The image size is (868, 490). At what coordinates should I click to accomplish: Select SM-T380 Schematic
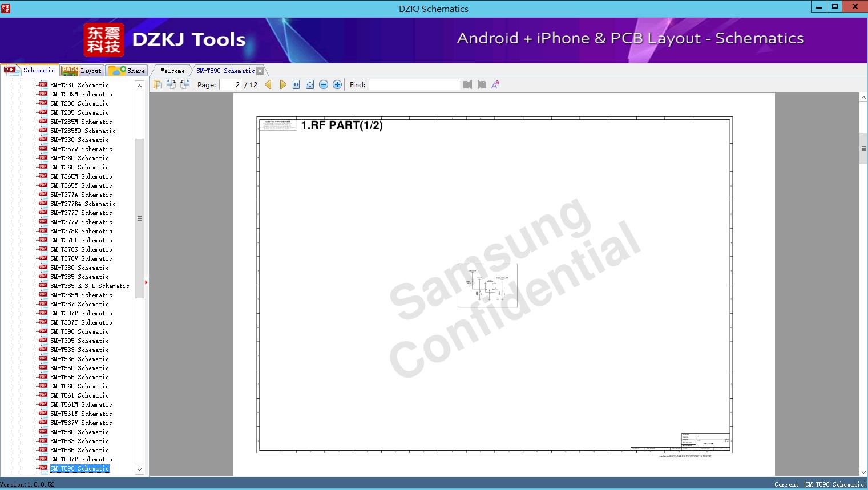tap(79, 268)
